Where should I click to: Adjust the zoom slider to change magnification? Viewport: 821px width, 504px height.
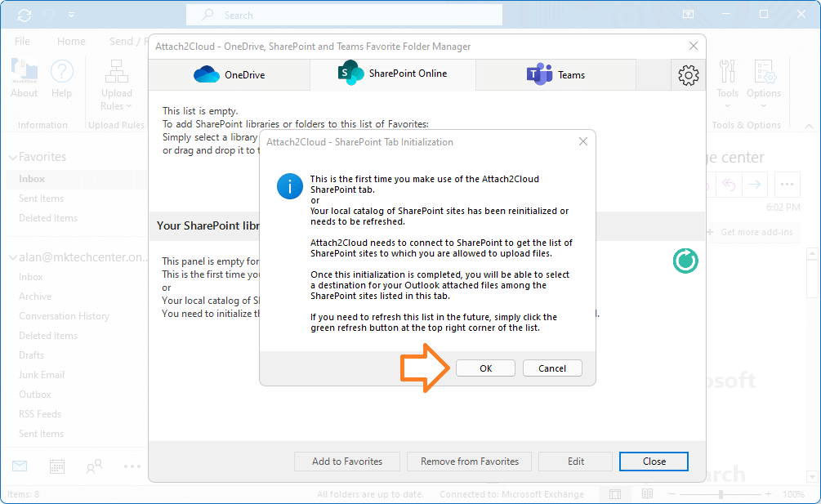pos(723,493)
